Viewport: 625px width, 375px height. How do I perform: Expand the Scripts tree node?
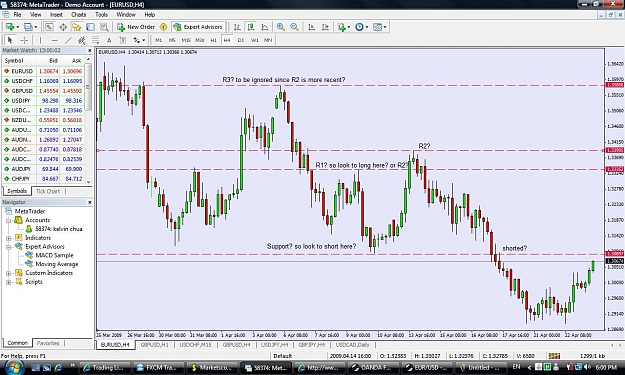pyautogui.click(x=8, y=282)
